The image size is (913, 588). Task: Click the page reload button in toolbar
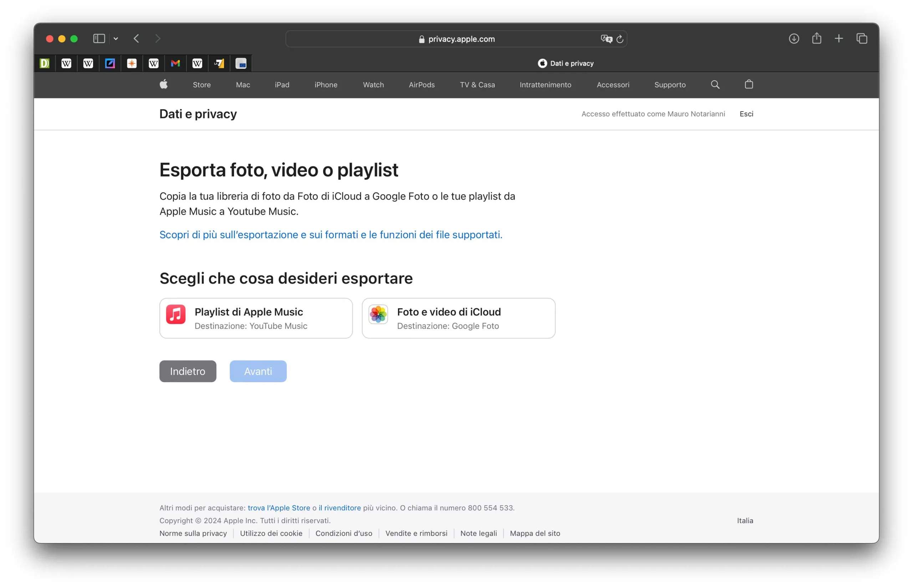tap(619, 39)
